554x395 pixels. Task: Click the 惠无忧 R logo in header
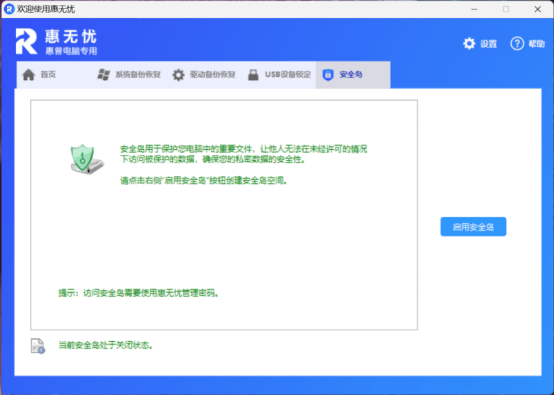[26, 42]
